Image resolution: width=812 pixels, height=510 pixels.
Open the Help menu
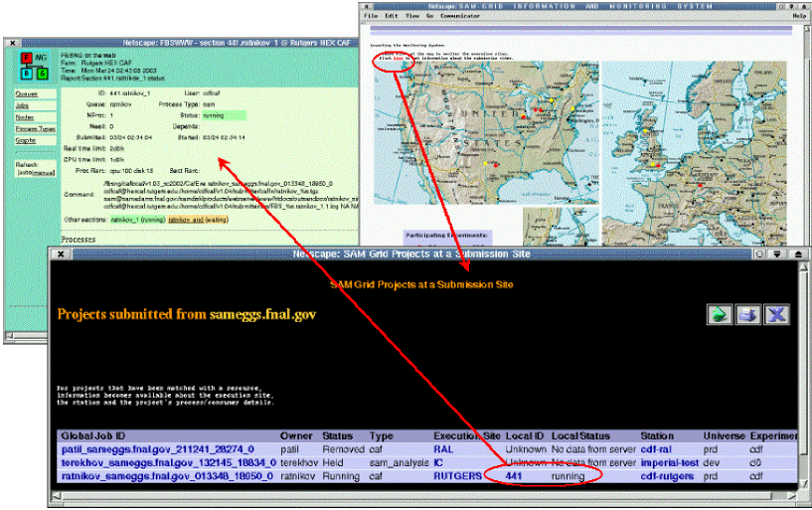[x=799, y=16]
